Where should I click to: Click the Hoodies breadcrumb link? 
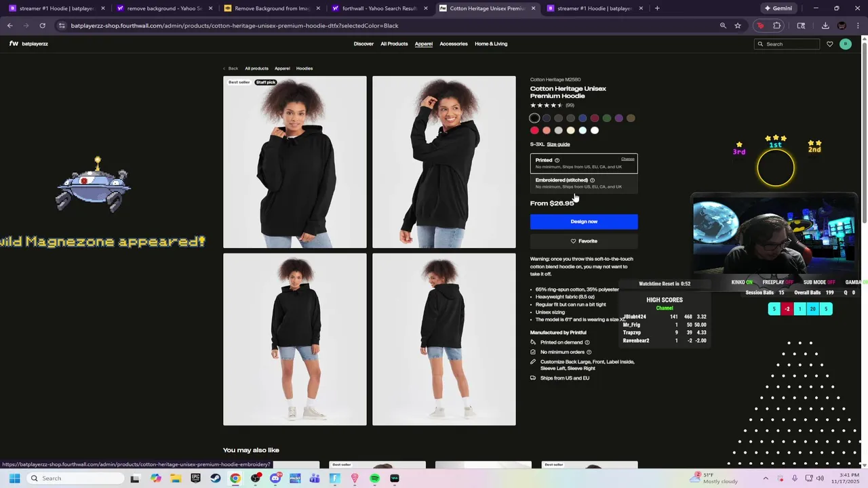[304, 68]
